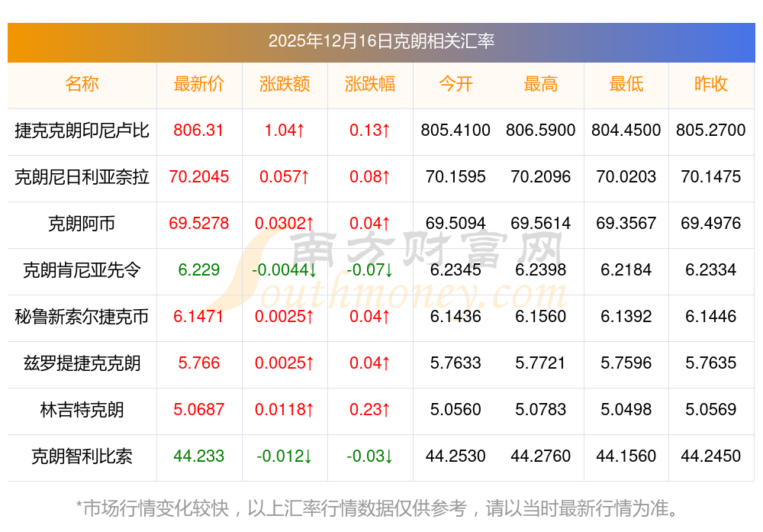
Task: Click latest price 44.233
Action: click(x=198, y=456)
